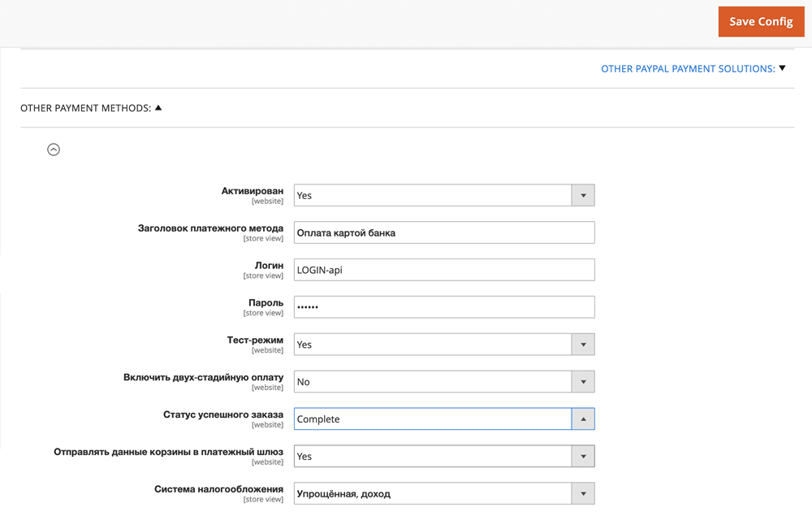812x512 pixels.
Task: Click the Система налогообложения label
Action: (218, 489)
